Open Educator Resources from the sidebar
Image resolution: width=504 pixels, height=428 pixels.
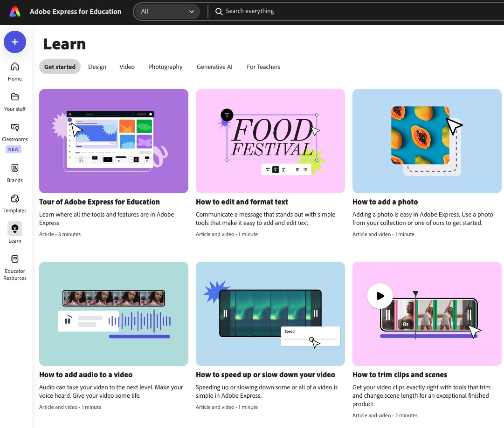pyautogui.click(x=15, y=259)
